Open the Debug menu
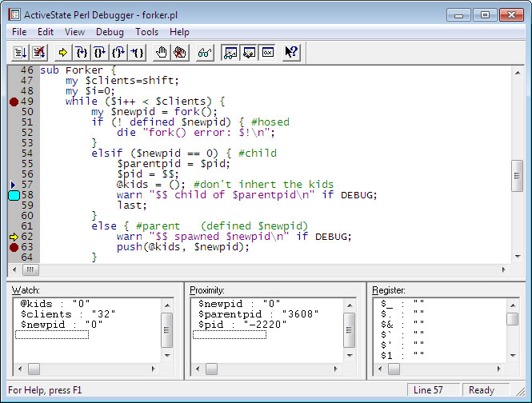Viewport: 532px width, 403px height. 110,32
